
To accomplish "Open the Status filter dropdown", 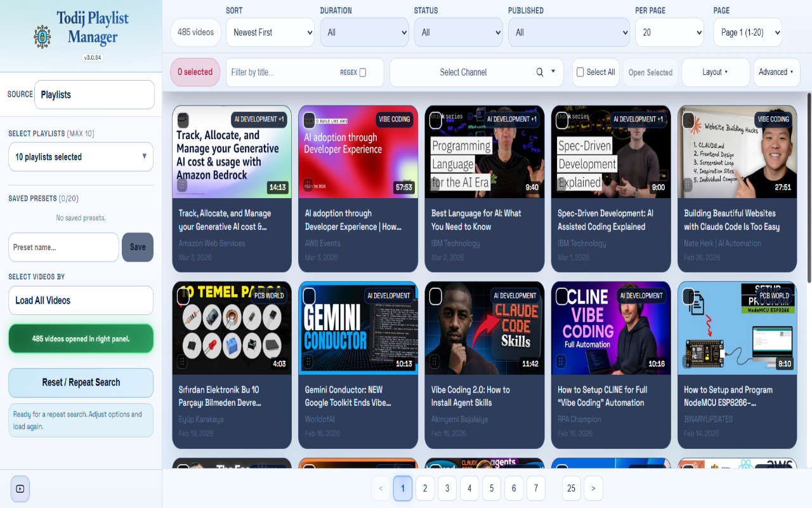I will (x=458, y=32).
